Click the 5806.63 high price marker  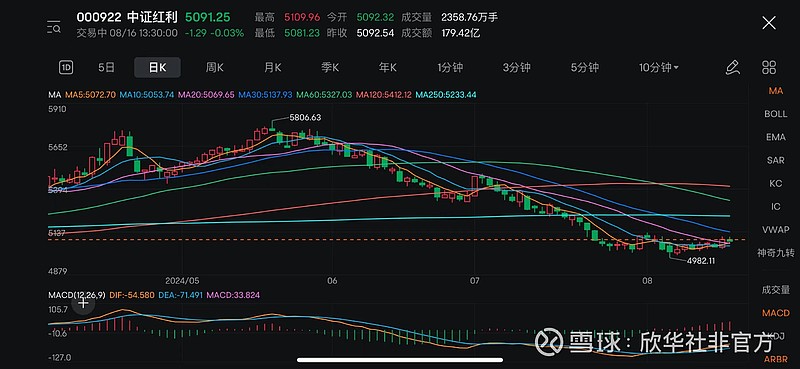pyautogui.click(x=305, y=117)
